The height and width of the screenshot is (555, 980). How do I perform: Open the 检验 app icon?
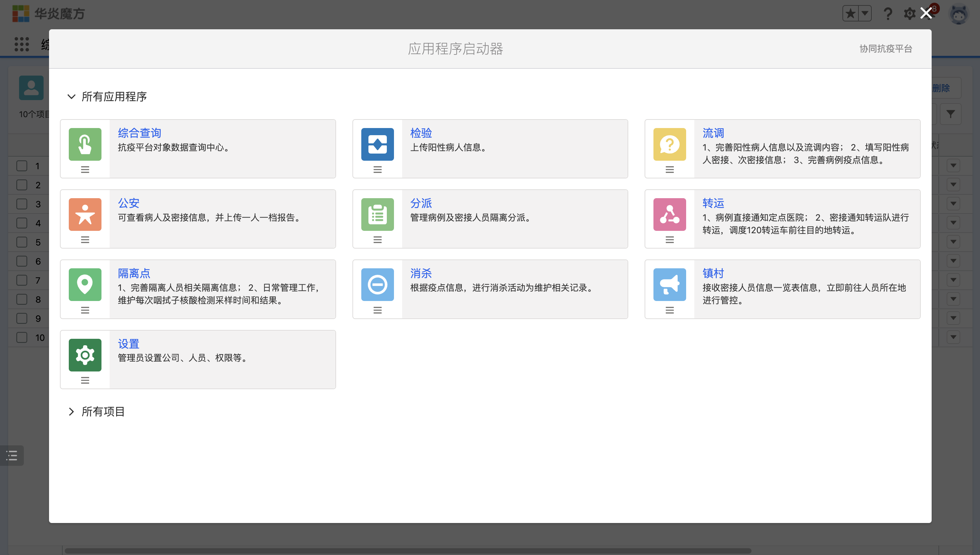click(x=377, y=144)
